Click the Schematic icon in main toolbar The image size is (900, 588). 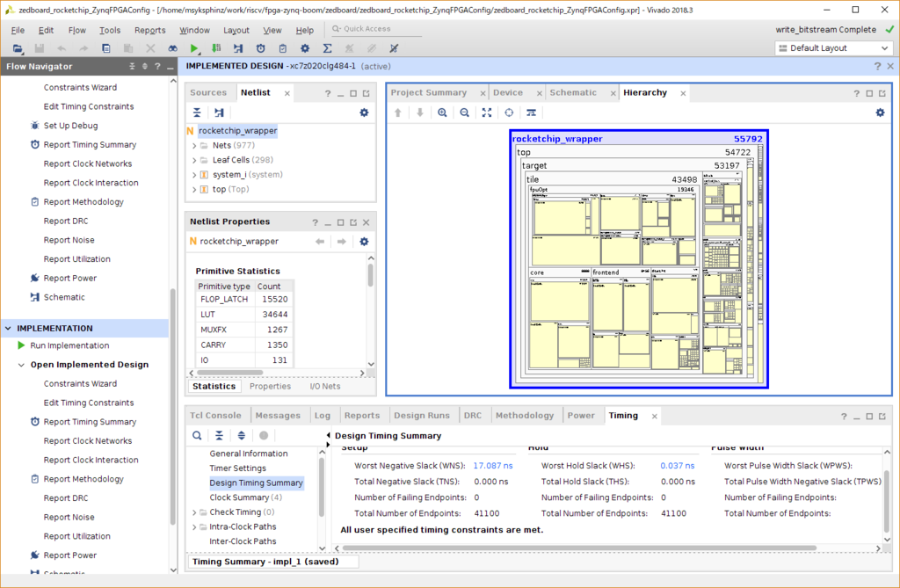(237, 48)
